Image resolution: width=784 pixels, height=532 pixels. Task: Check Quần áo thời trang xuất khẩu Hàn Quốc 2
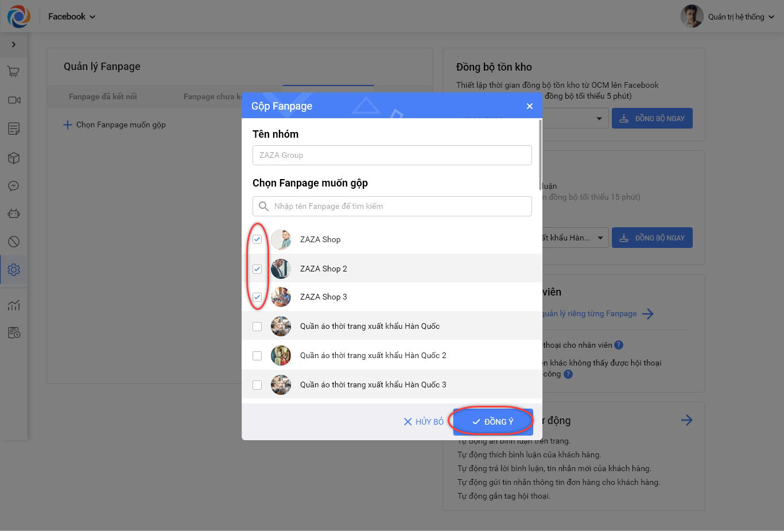(x=257, y=356)
